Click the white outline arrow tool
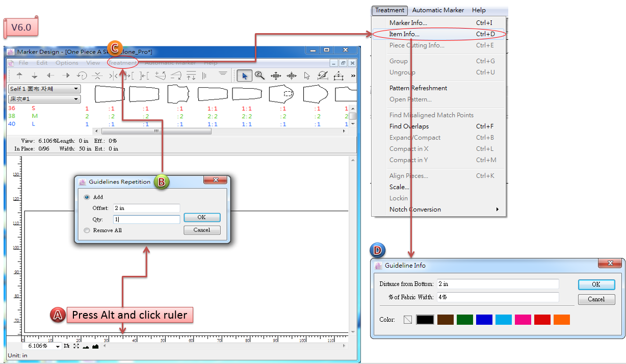 point(307,76)
